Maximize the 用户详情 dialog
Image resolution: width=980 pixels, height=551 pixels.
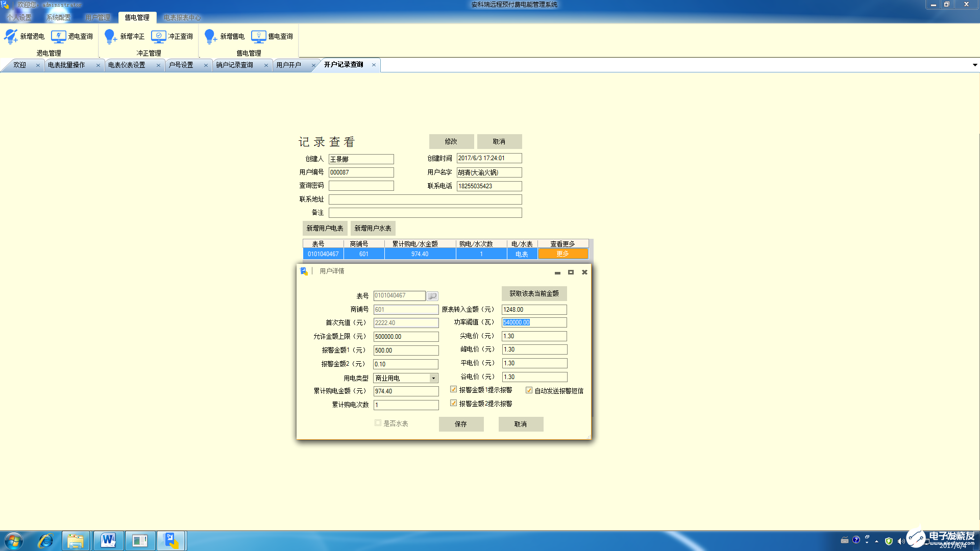click(571, 272)
